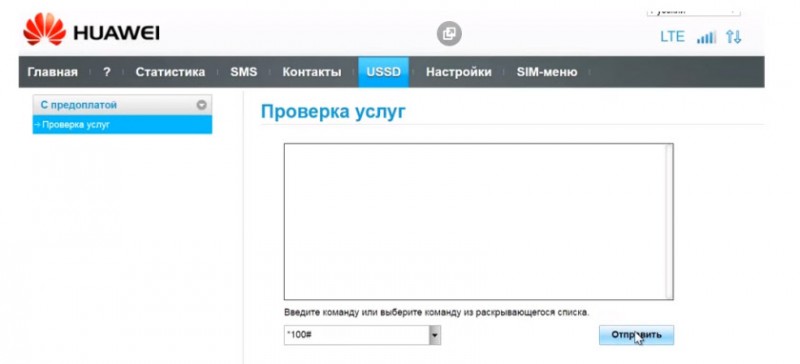Click the data transfer arrows icon
Screen dimensions: 800x364
[734, 37]
